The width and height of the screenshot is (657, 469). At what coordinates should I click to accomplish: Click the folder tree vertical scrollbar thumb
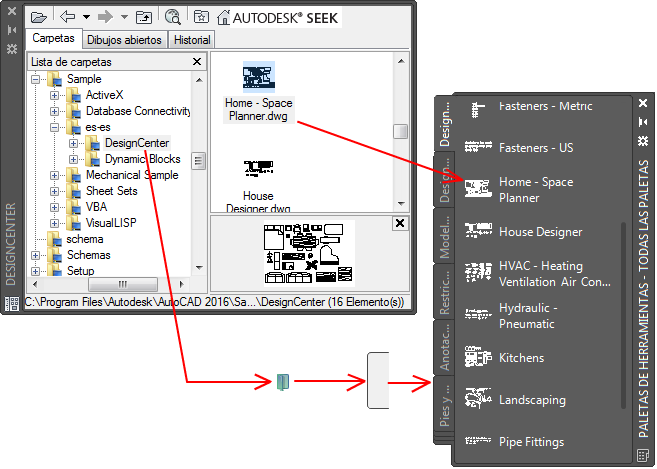point(199,161)
